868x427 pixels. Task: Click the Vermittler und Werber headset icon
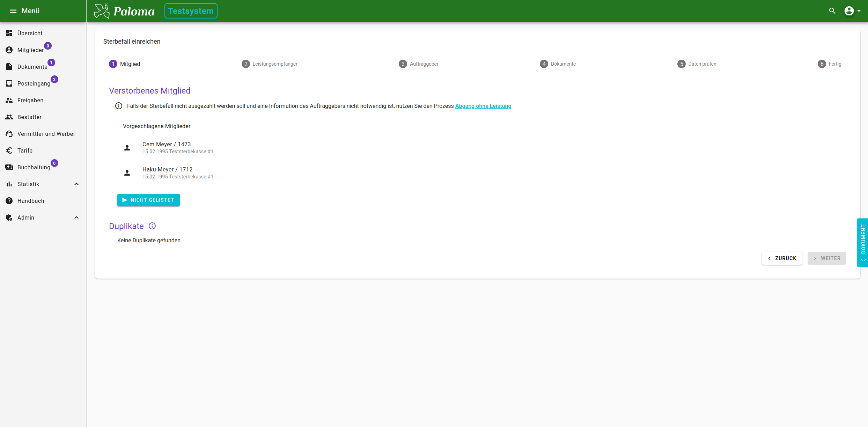point(9,134)
